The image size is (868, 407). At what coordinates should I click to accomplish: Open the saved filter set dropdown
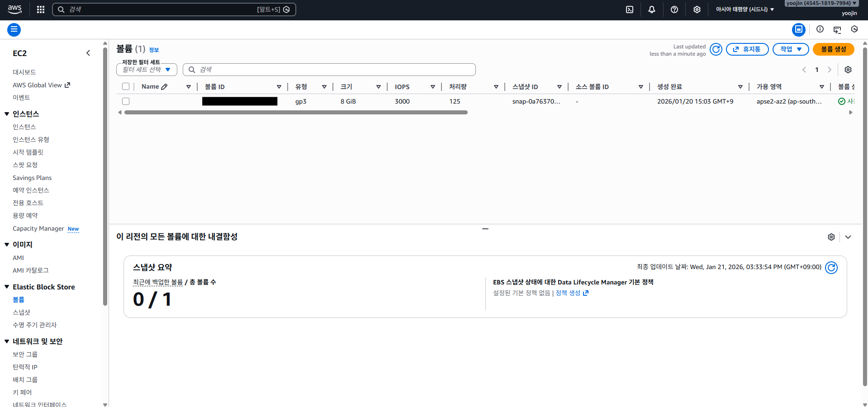pos(147,70)
